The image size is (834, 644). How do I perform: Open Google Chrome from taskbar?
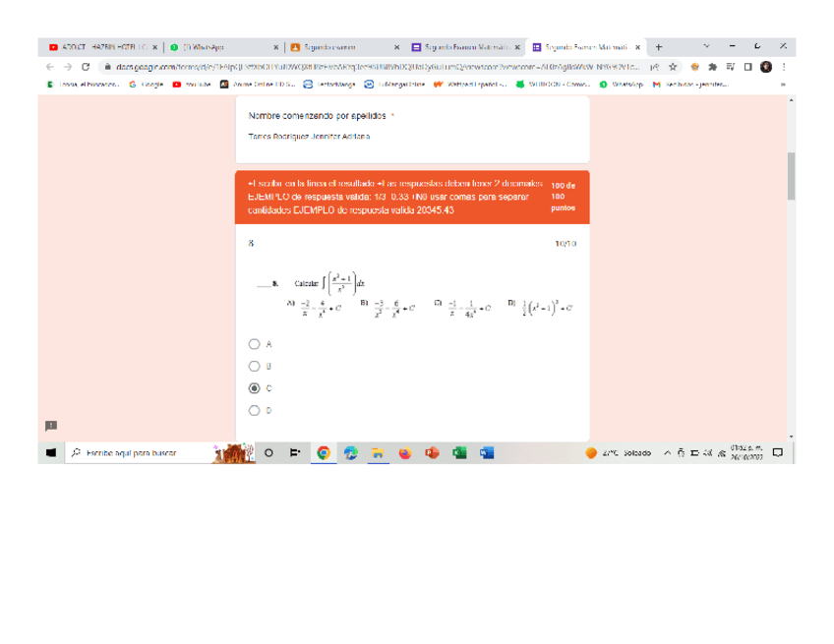(324, 452)
